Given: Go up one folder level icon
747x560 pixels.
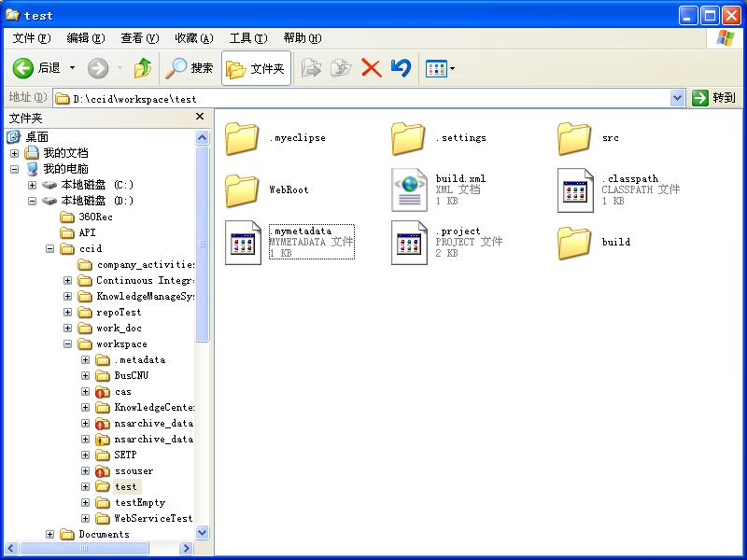Looking at the screenshot, I should (x=143, y=68).
